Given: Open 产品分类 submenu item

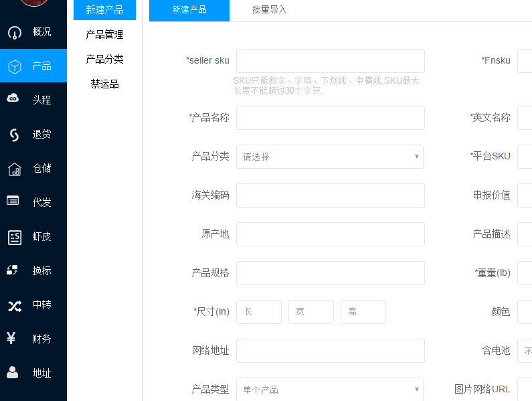Looking at the screenshot, I should point(104,59).
